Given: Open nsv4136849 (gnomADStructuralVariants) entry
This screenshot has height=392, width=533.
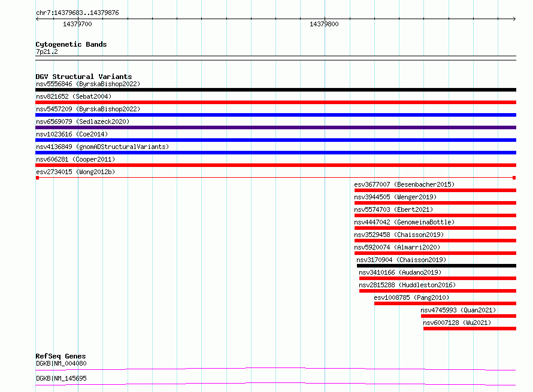Looking at the screenshot, I should 102,147.
